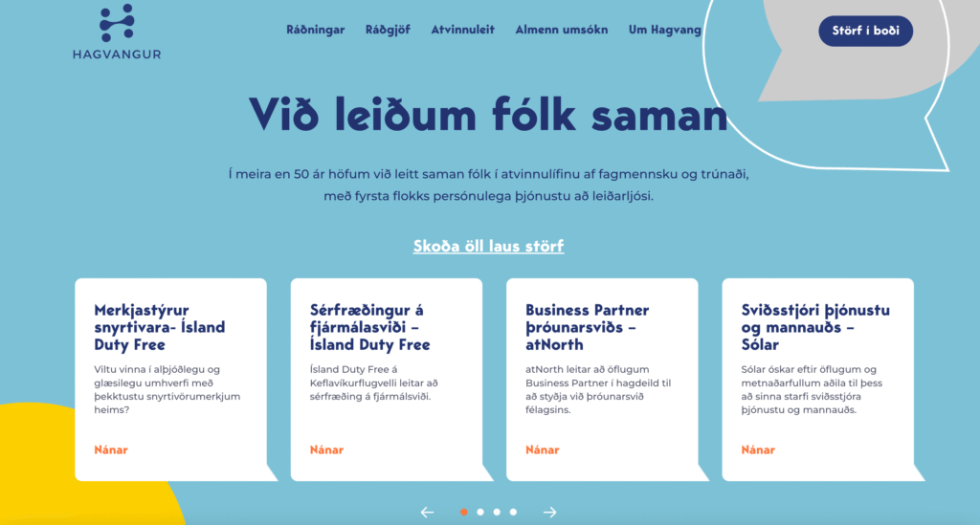Click the Störf í boði button
The height and width of the screenshot is (525, 980).
click(x=865, y=31)
